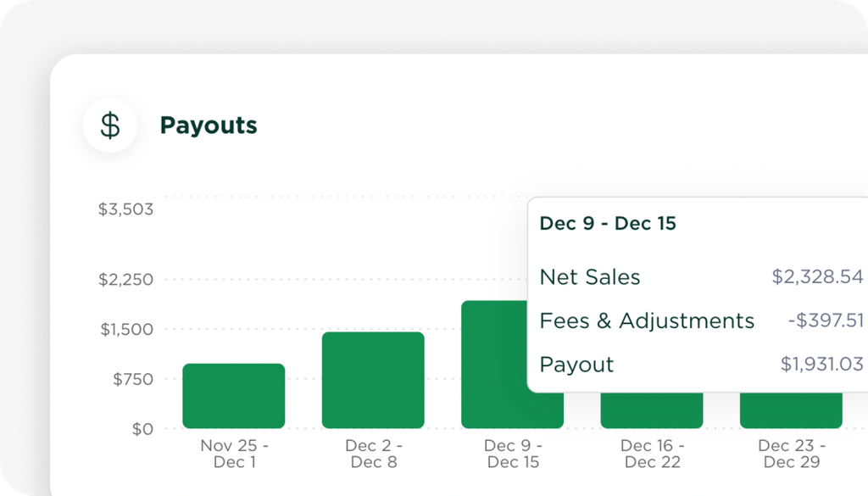Click the $1,931.03 Payout amount
Image resolution: width=868 pixels, height=496 pixels.
pyautogui.click(x=821, y=365)
